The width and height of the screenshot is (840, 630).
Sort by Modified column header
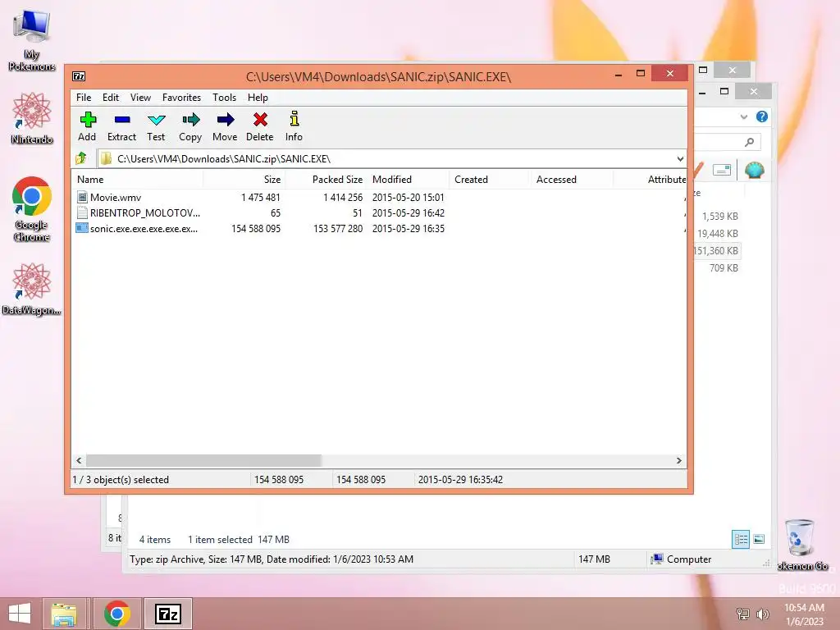409,180
